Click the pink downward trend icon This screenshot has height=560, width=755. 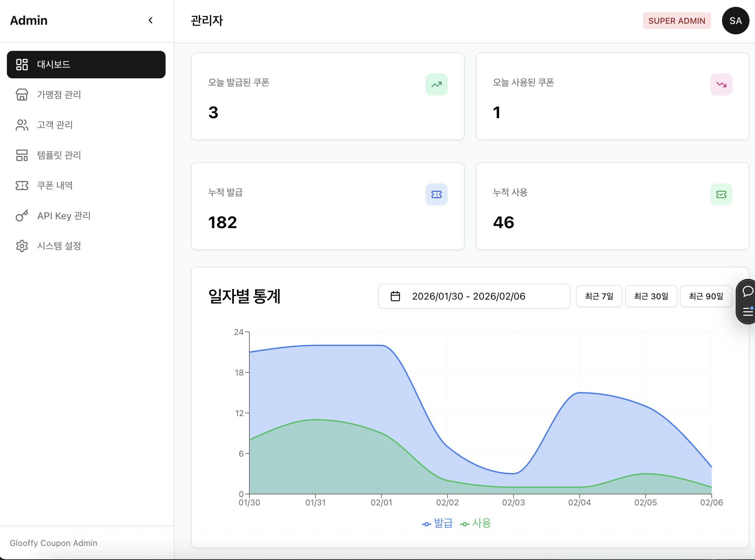(721, 84)
